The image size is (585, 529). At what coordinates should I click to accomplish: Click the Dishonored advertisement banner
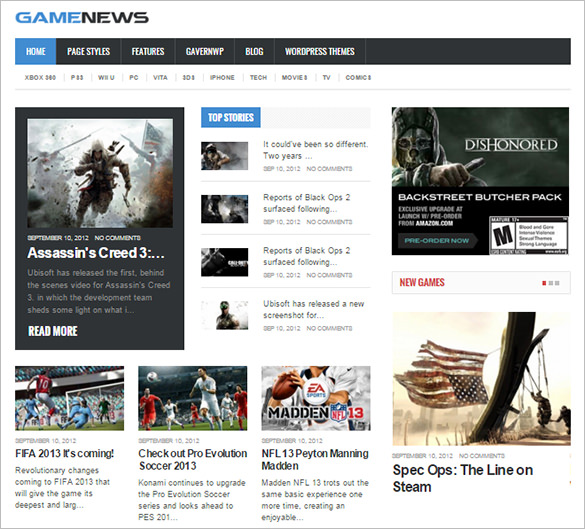(x=481, y=181)
